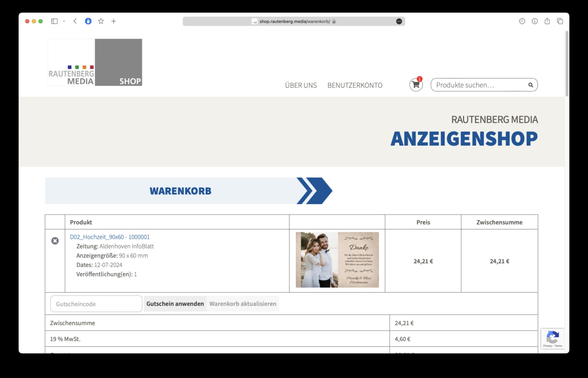Expand the sidebar dropdown chevron
The height and width of the screenshot is (378, 588).
64,21
